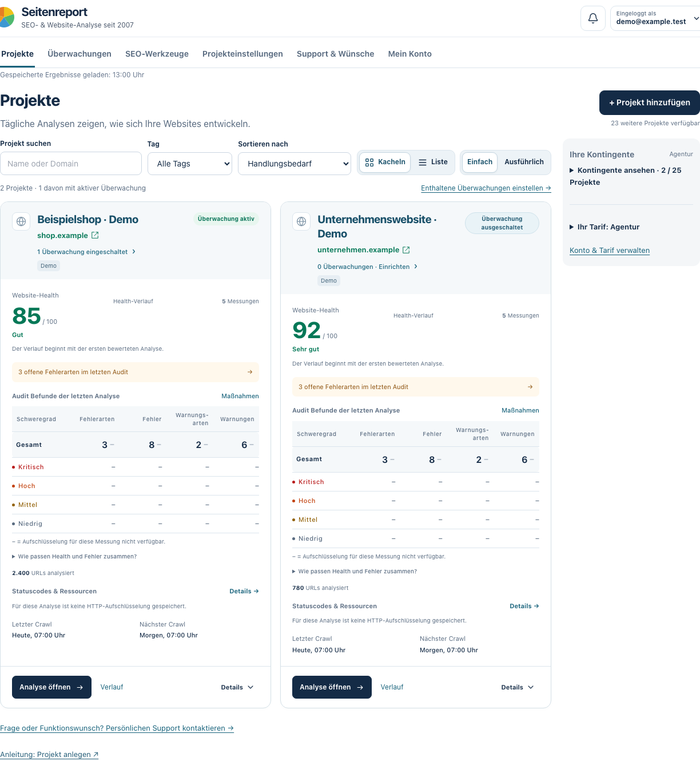Open the Sortieren nach Handlungsbedarf dropdown
The height and width of the screenshot is (761, 700).
295,164
